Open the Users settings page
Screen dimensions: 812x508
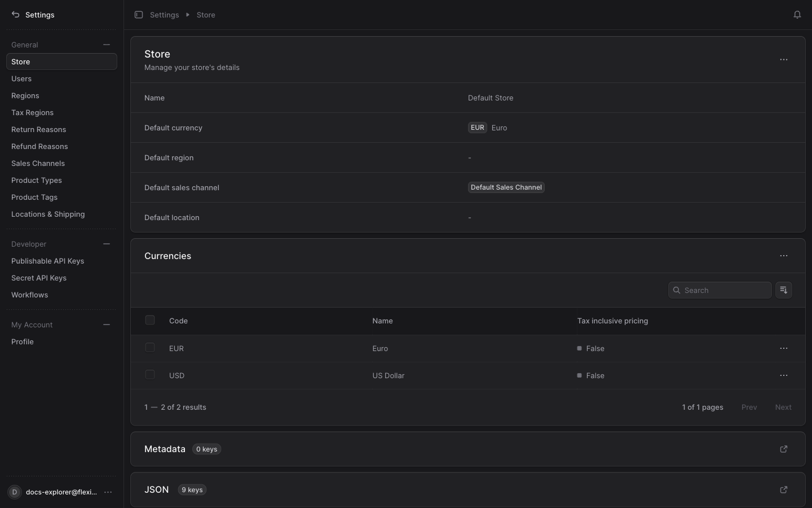coord(61,78)
